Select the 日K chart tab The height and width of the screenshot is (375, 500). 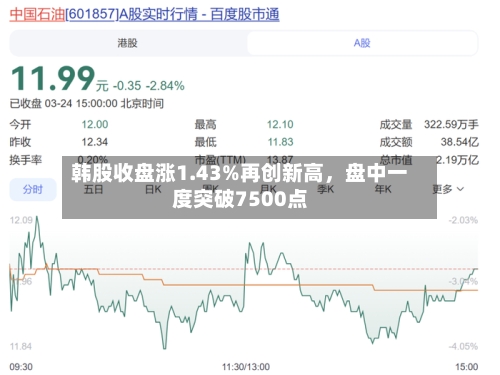(153, 189)
